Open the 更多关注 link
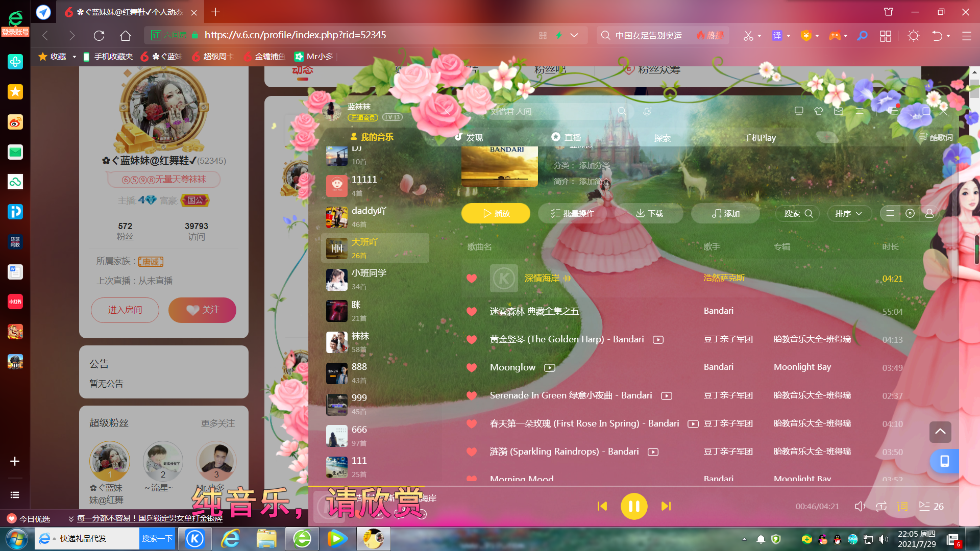 pos(218,423)
